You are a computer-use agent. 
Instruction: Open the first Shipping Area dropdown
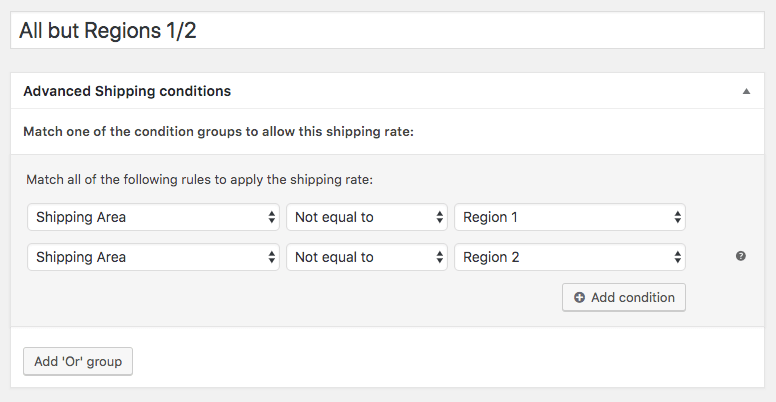coord(153,217)
